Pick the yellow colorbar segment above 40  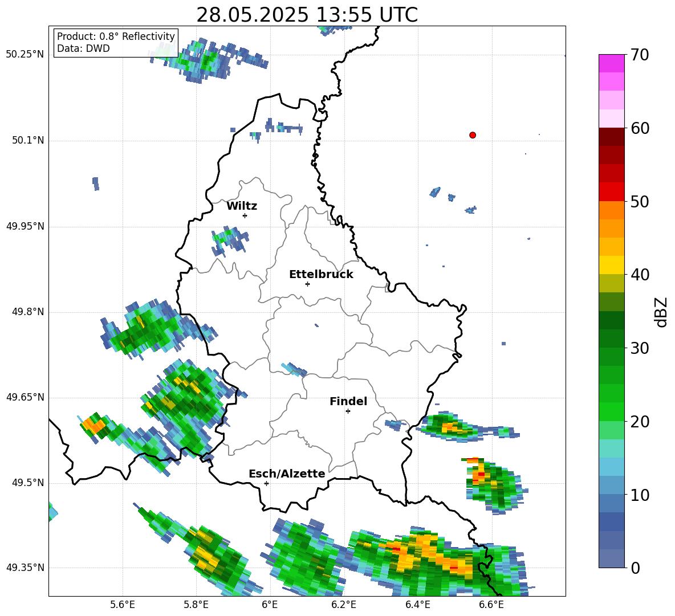[x=611, y=265]
